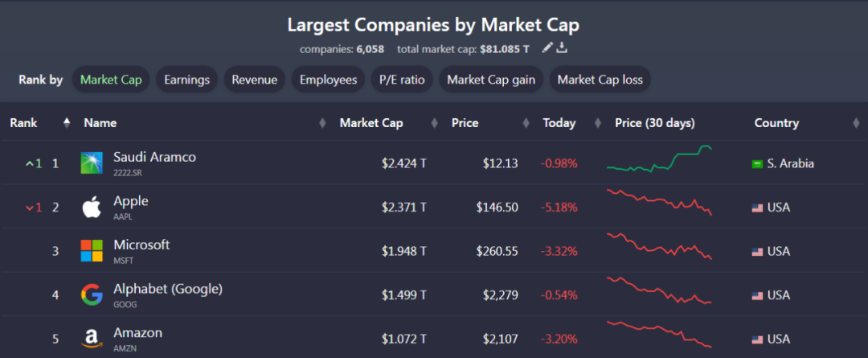Click the Google logo icon
This screenshot has width=868, height=358.
pos(92,295)
